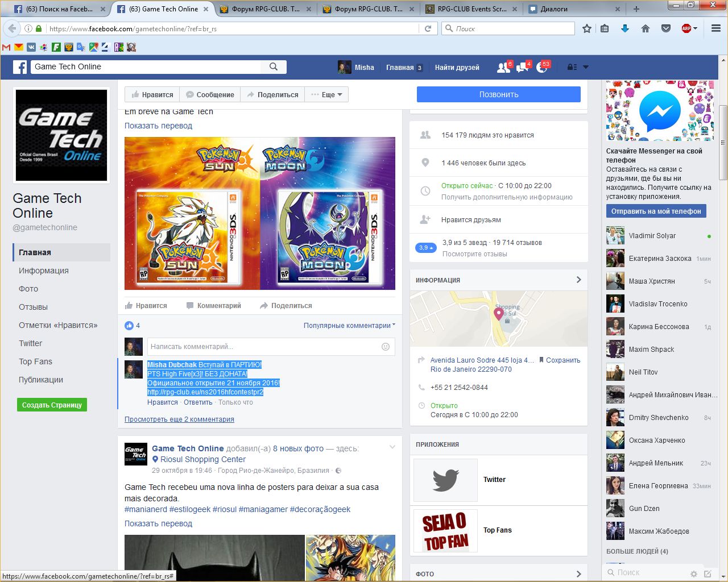Click the Adblock Plus toolbar icon
Image resolution: width=728 pixels, height=582 pixels.
coord(686,28)
